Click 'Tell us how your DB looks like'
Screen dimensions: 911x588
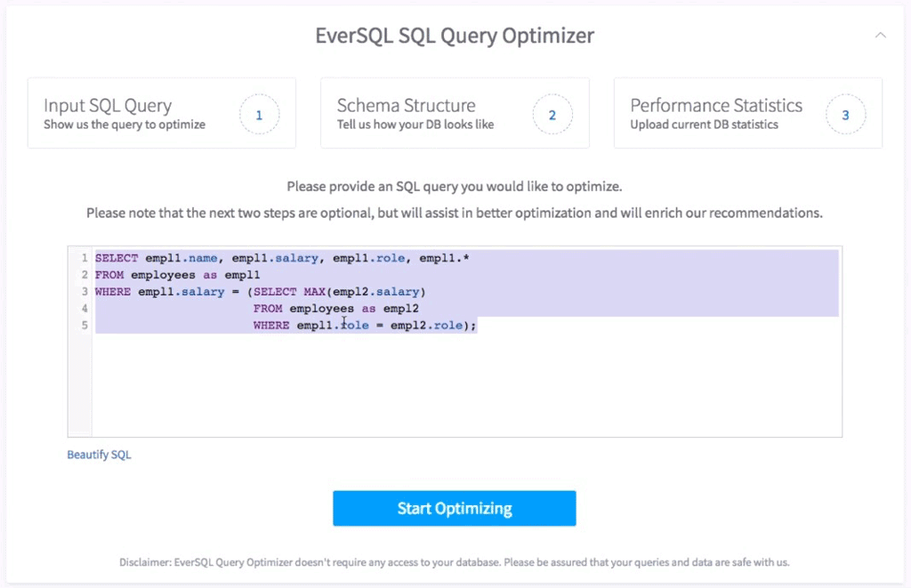click(415, 125)
